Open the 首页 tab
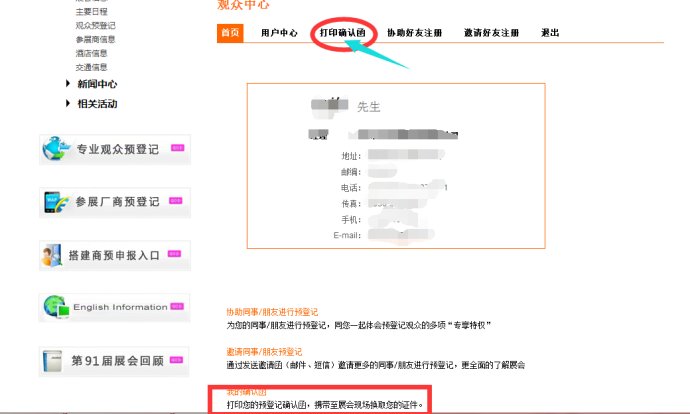690x414 pixels. [x=230, y=33]
